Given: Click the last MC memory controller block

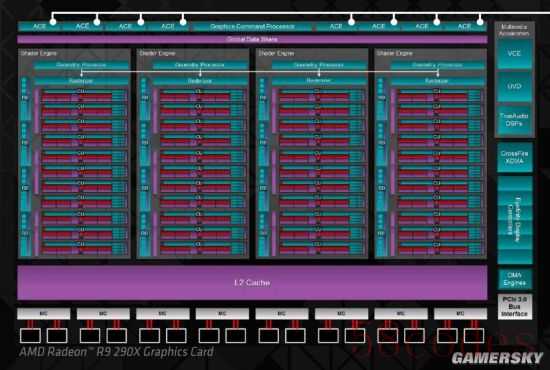Looking at the screenshot, I should (460, 314).
